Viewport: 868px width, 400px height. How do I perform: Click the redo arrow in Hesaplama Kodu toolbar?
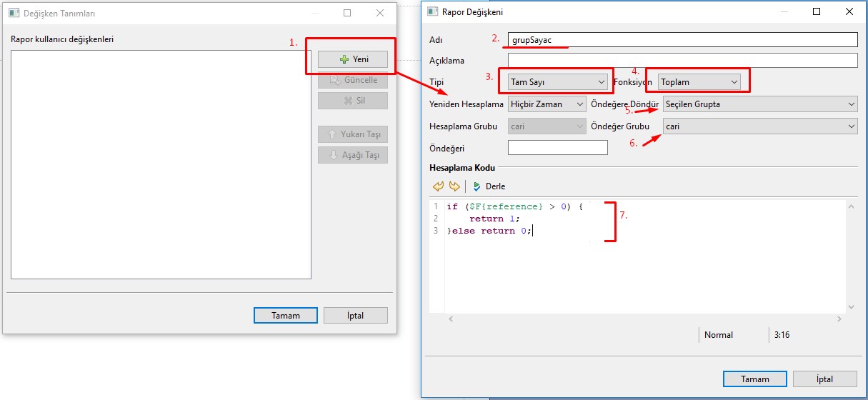coord(454,186)
